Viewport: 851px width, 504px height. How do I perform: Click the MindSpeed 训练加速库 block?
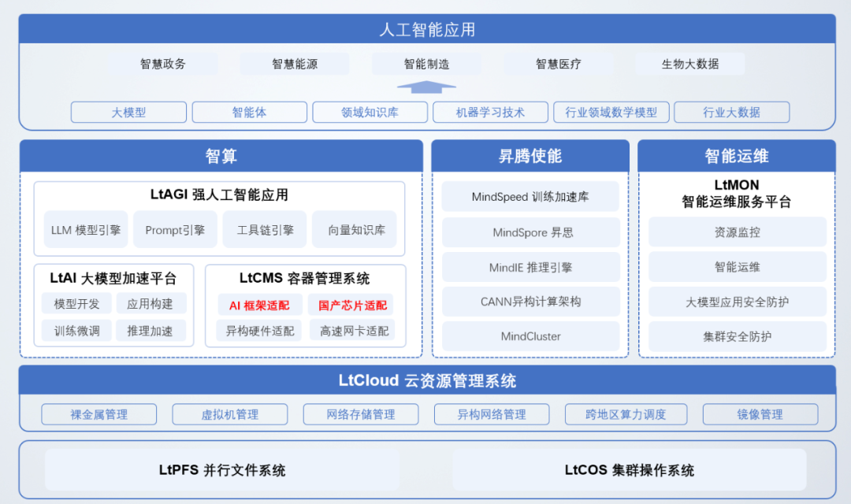click(530, 196)
